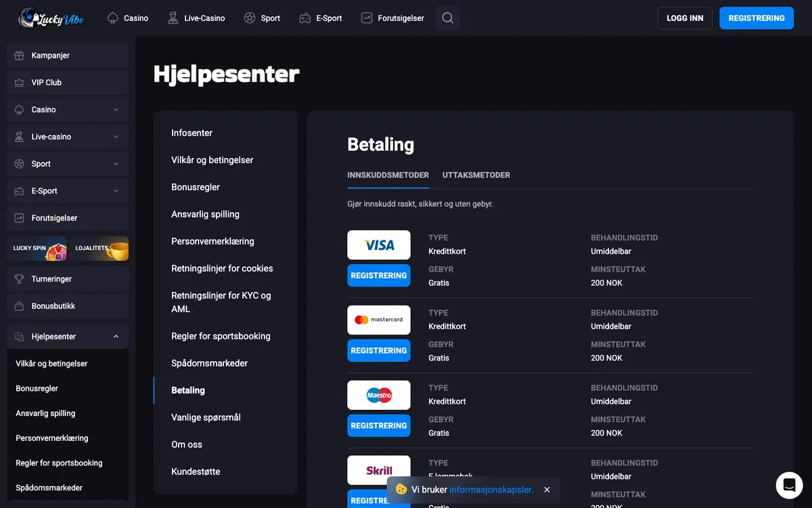Open Spådomsmarkeder in help center menu
This screenshot has height=508, width=812.
[210, 363]
